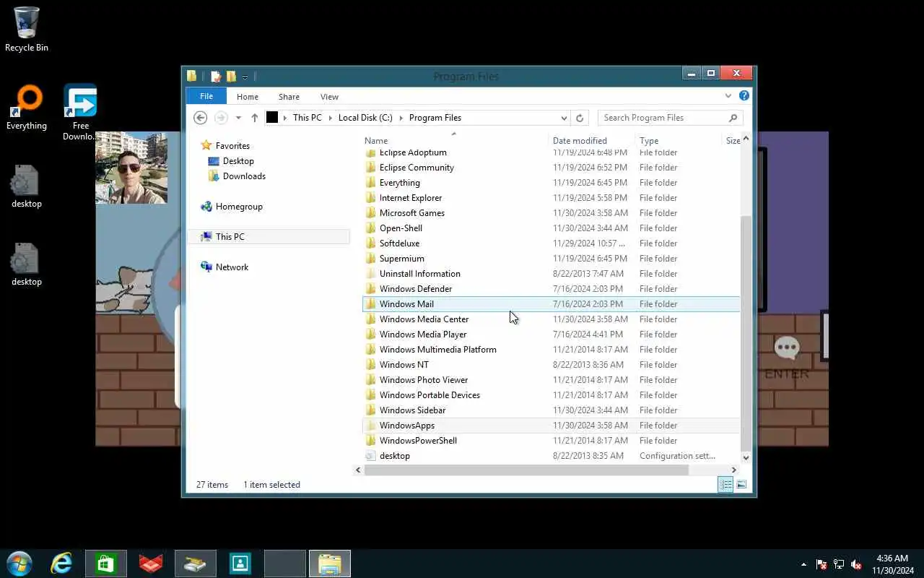Select This PC in navigation pane
This screenshot has height=578, width=924.
[x=230, y=237]
